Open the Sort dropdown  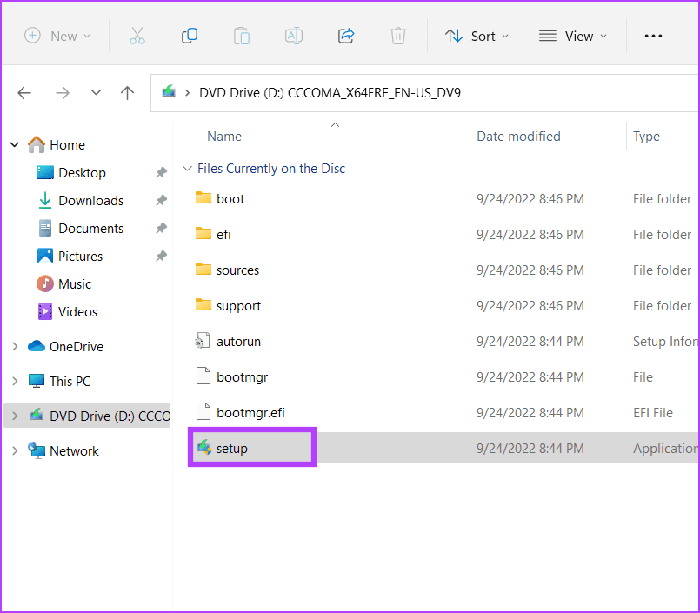(x=477, y=36)
